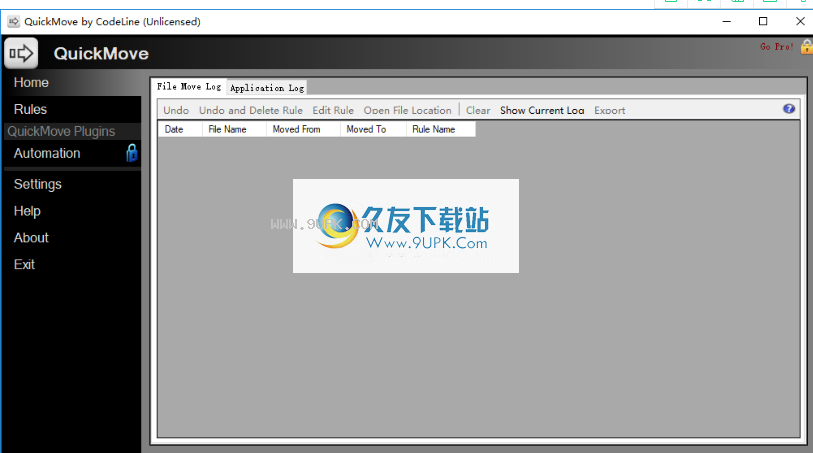Viewport: 813px width, 453px height.
Task: Close the QuickMove window
Action: [x=800, y=21]
